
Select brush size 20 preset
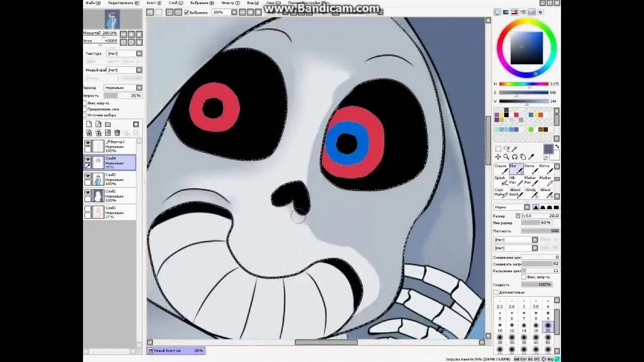(548, 328)
